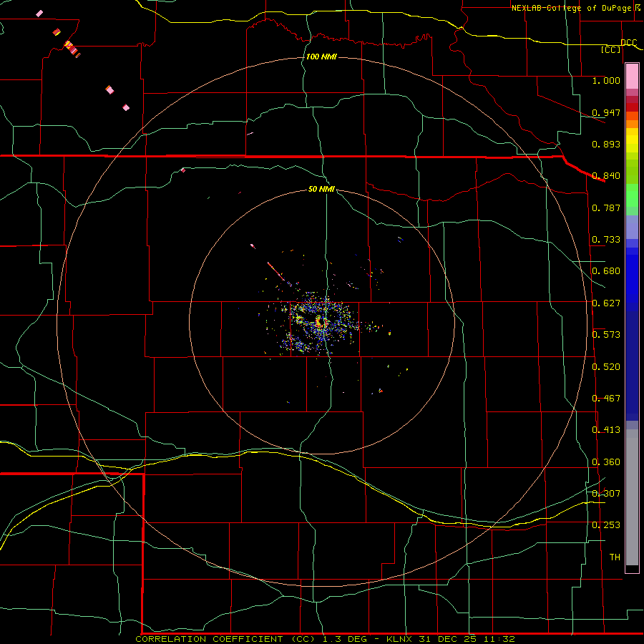This screenshot has height=644, width=644.
Task: Click the 0.467 value on the color scale
Action: tap(606, 399)
